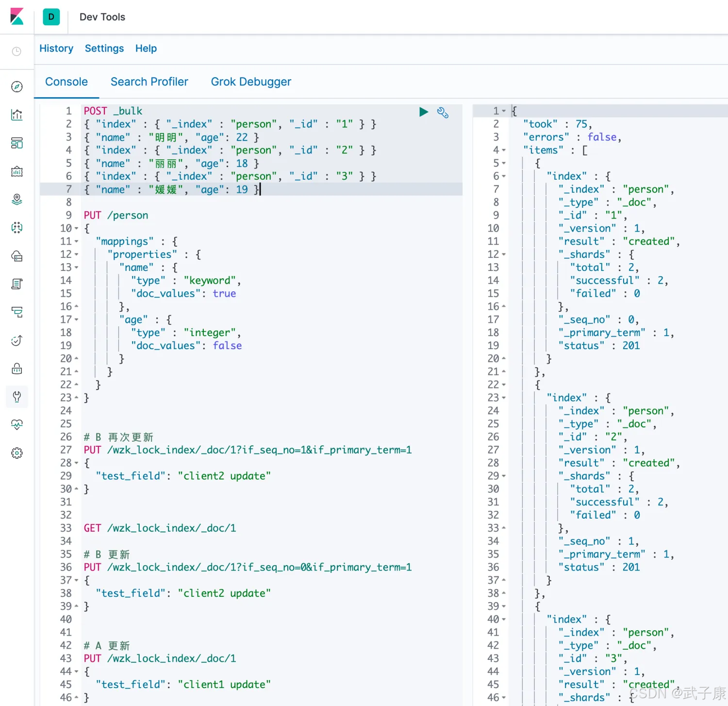Screen dimensions: 728x706
Task: Click the green D space avatar
Action: pos(51,17)
